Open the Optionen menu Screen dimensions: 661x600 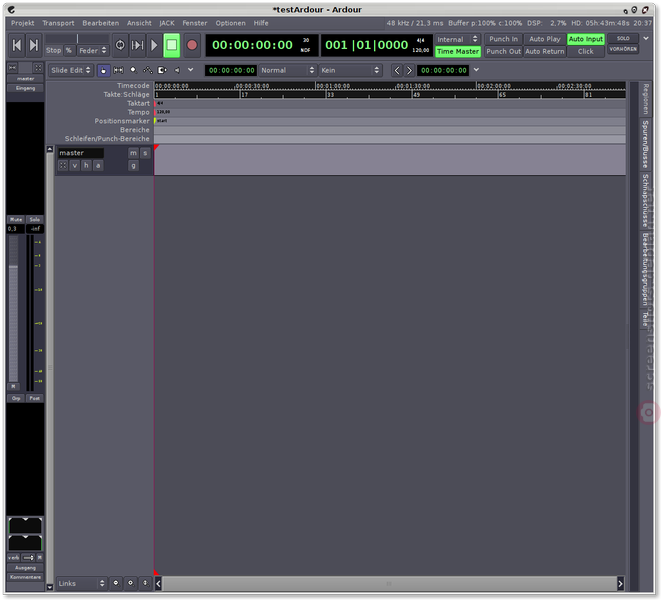tap(231, 23)
